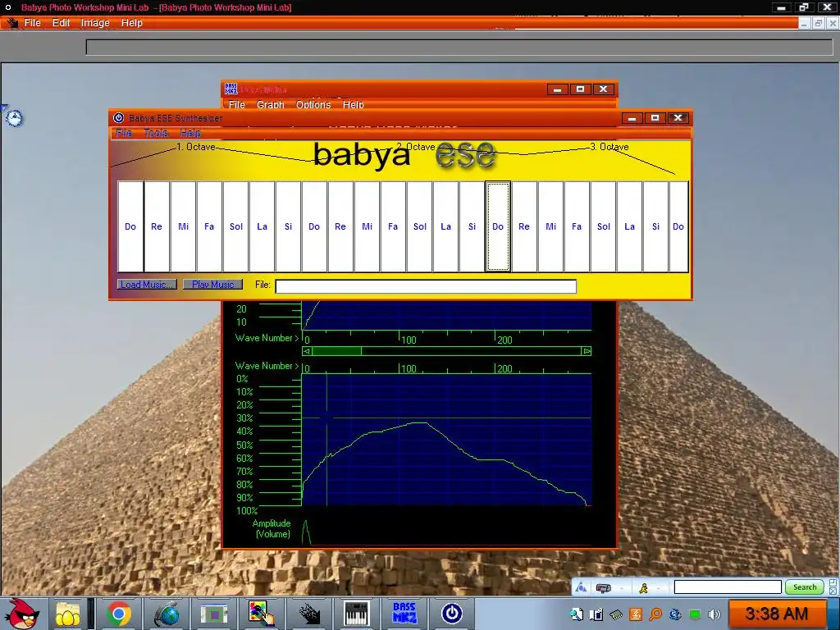
Task: Click the long field under the Photo Workshop menu bar
Action: (459, 47)
